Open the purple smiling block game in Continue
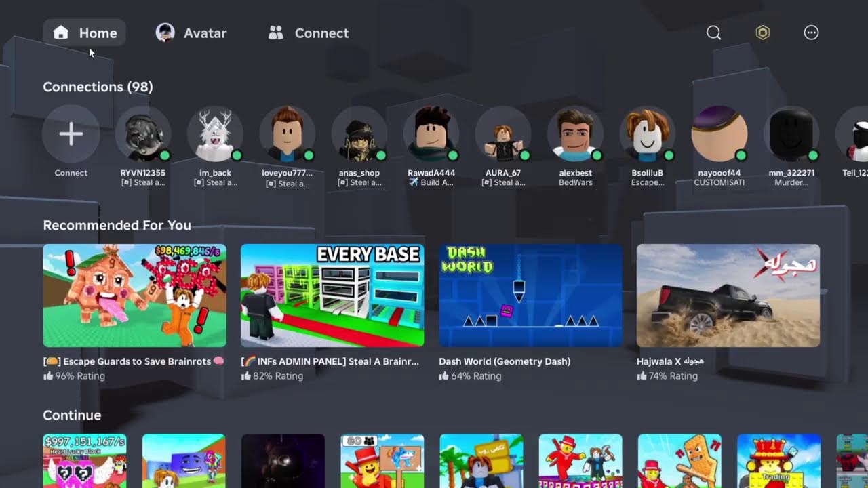This screenshot has height=488, width=868. pos(184,461)
